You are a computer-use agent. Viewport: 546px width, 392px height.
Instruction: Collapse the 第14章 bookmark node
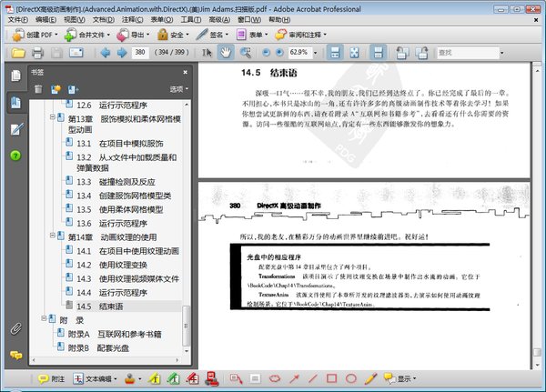pos(50,236)
